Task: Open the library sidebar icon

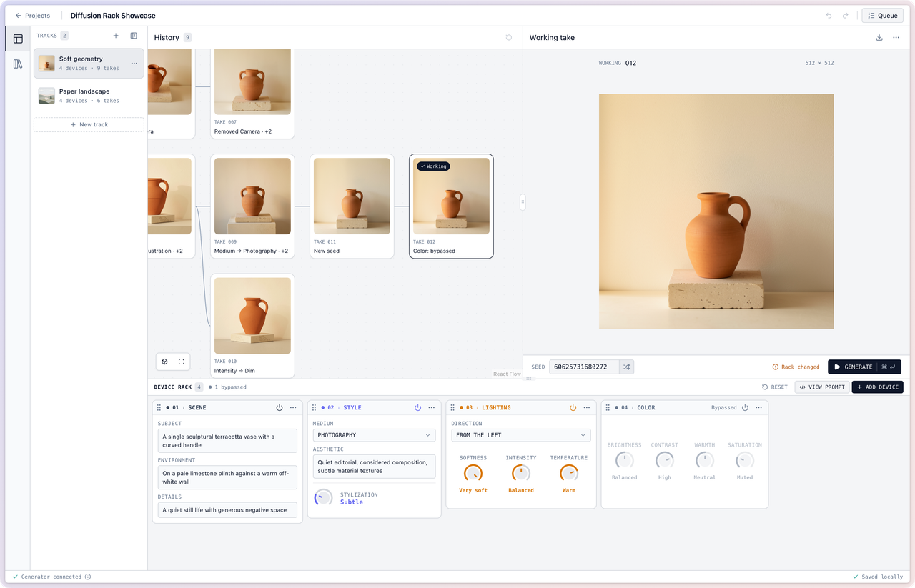Action: [18, 64]
